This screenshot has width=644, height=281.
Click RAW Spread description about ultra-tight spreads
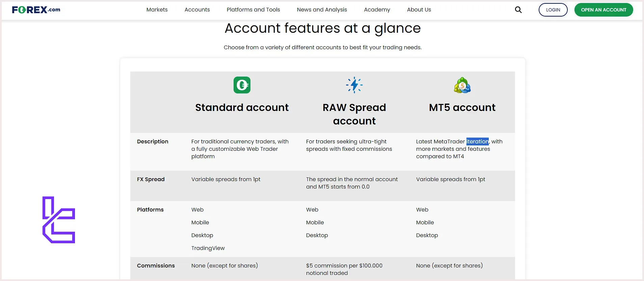pos(349,145)
